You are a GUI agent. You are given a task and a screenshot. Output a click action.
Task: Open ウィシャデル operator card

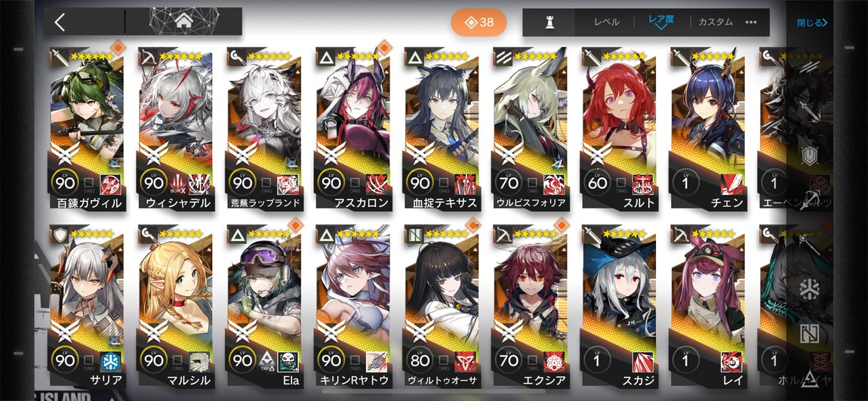coord(176,128)
